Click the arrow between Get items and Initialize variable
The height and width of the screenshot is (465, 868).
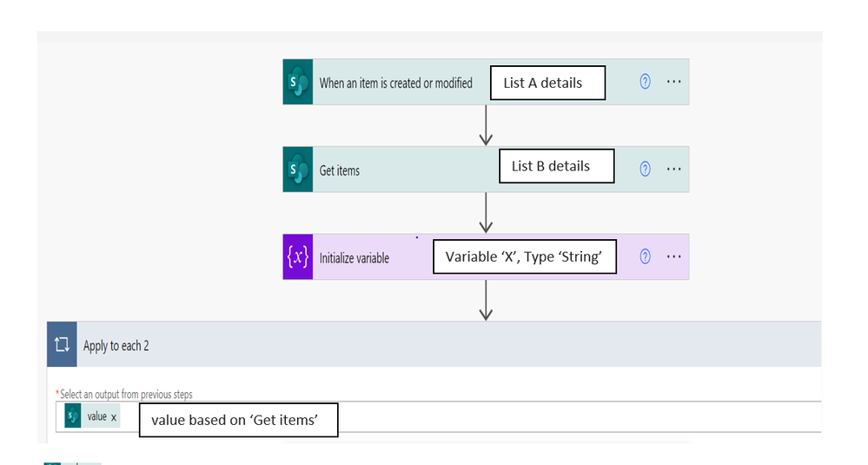(486, 212)
